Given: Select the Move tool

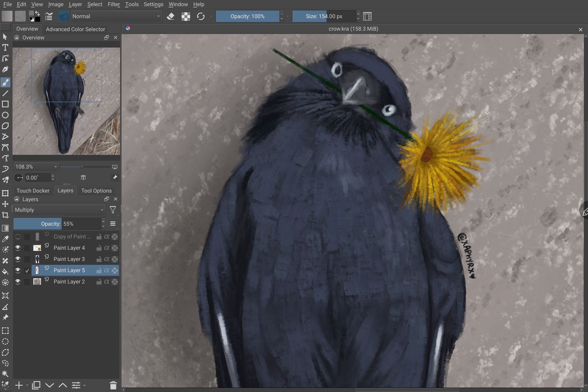Looking at the screenshot, I should point(5,204).
